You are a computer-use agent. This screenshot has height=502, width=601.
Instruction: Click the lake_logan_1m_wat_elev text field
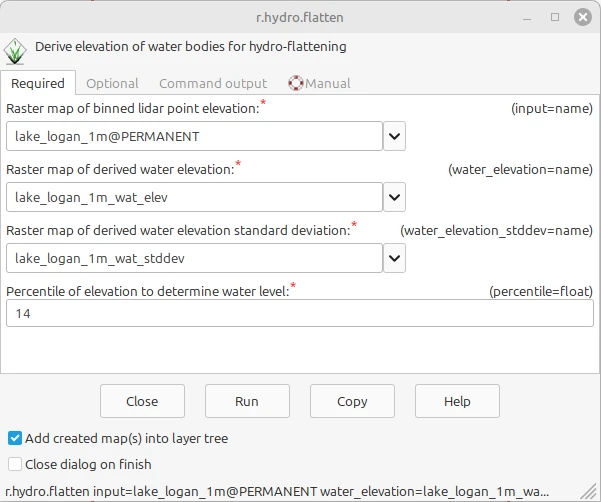(194, 197)
